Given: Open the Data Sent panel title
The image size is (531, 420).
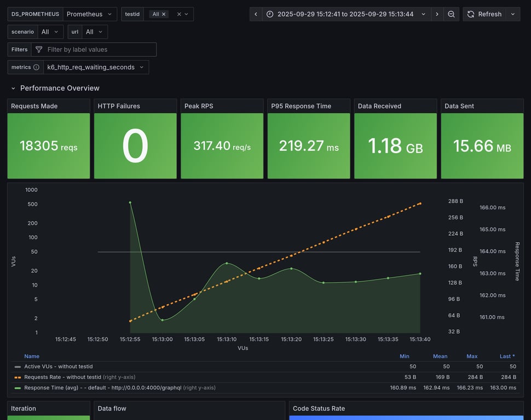Looking at the screenshot, I should coord(459,106).
